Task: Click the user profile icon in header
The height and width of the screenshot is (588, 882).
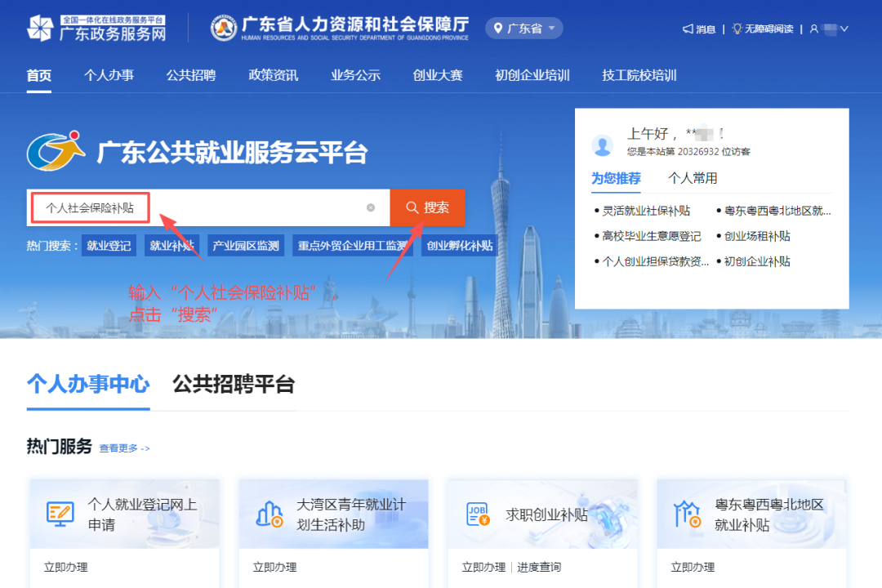Action: point(814,29)
